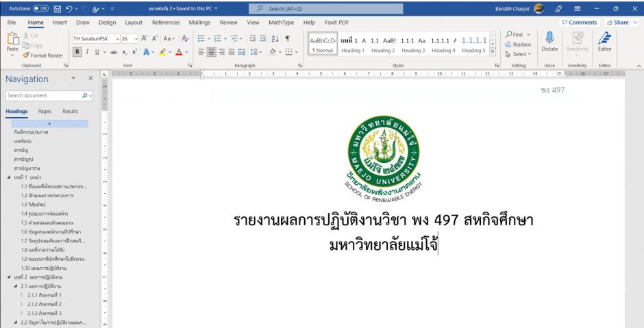Increase font size with A-up icon
Image resolution: width=644 pixels, height=328 pixels.
tap(145, 38)
